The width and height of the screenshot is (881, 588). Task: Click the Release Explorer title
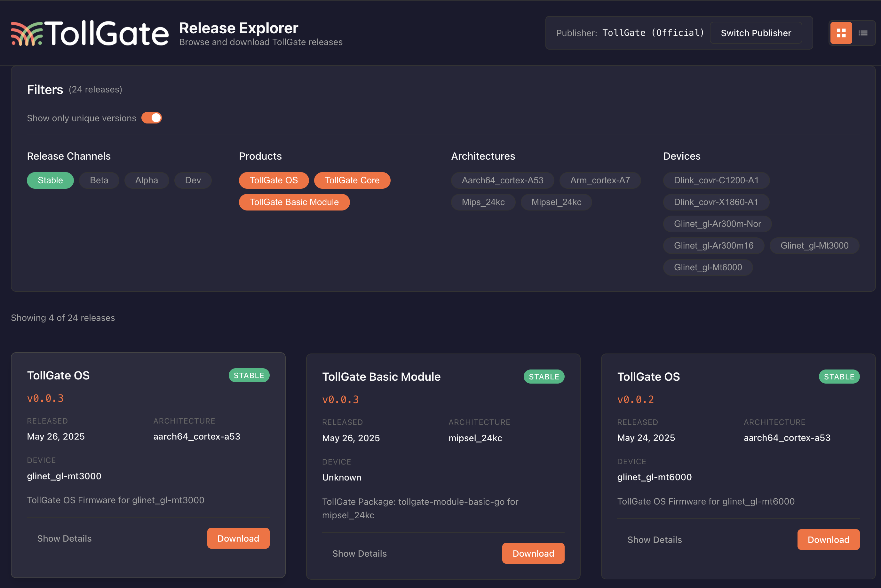click(239, 28)
